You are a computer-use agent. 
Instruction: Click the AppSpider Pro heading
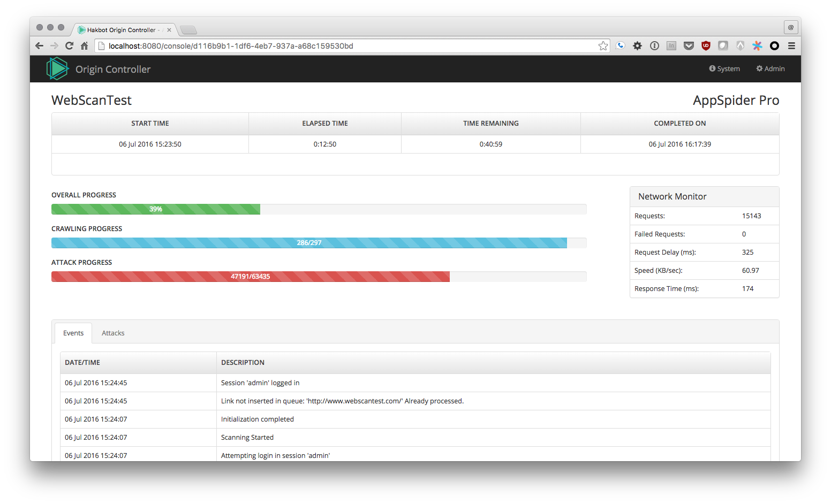tap(736, 100)
